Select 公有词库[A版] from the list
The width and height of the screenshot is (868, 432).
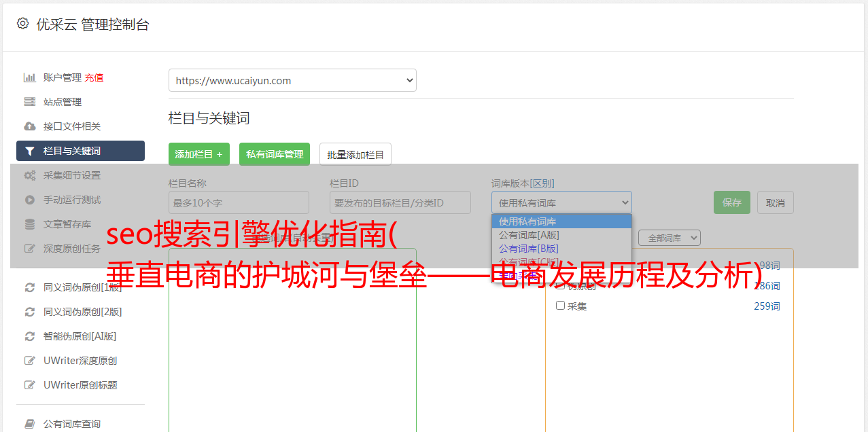(x=529, y=235)
